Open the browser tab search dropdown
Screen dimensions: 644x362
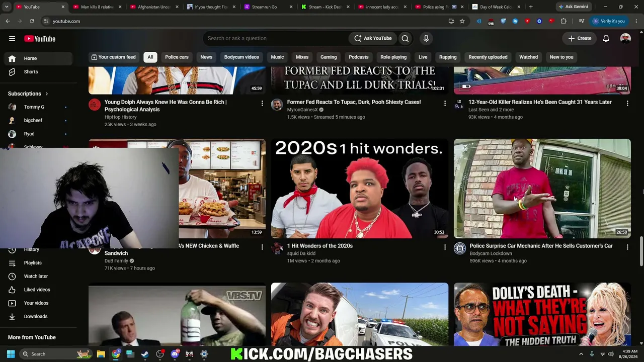[7, 7]
